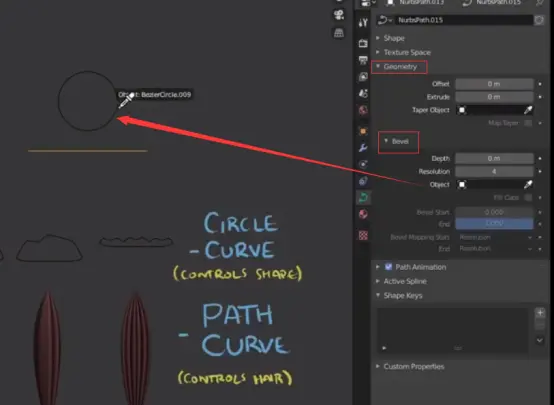This screenshot has height=405, width=554.
Task: Expand the Texture Space panel
Action: 378,52
